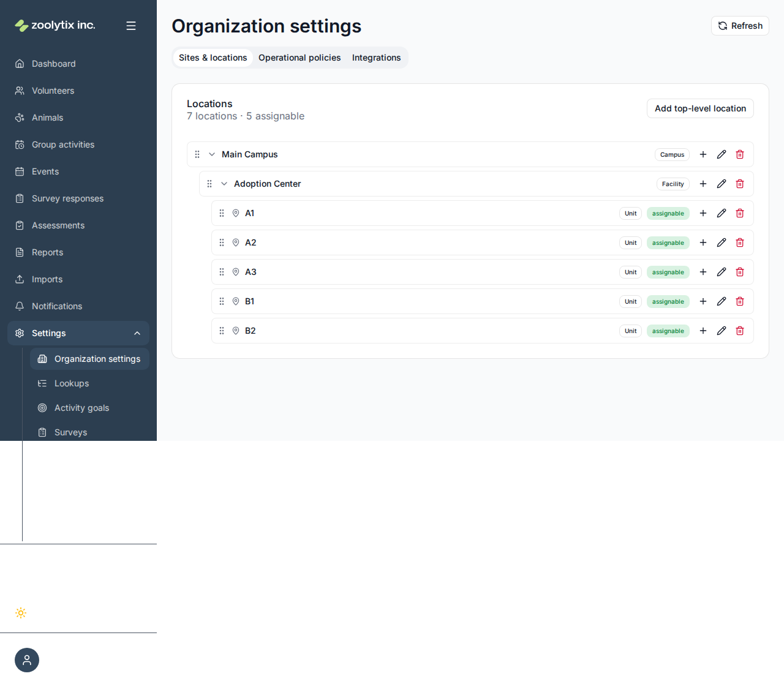Viewport: 784px width, 687px height.
Task: Delete the Adoption Center facility
Action: [x=740, y=184]
